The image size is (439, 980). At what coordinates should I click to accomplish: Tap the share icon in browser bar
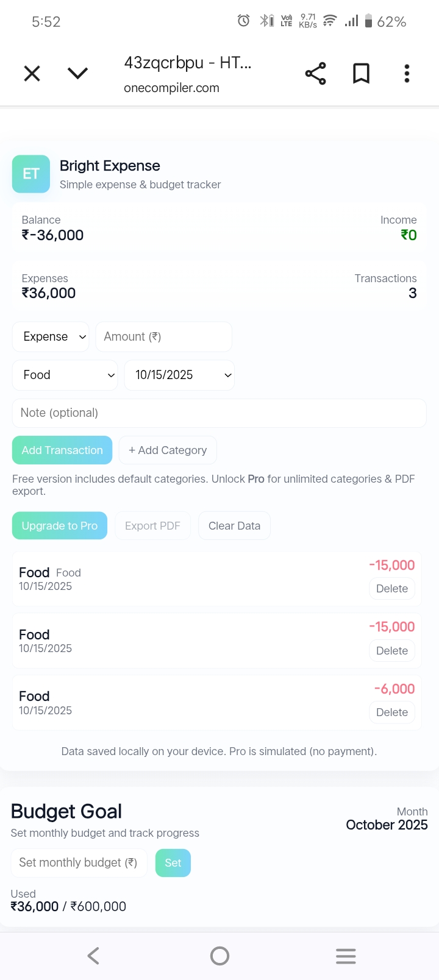click(x=315, y=74)
